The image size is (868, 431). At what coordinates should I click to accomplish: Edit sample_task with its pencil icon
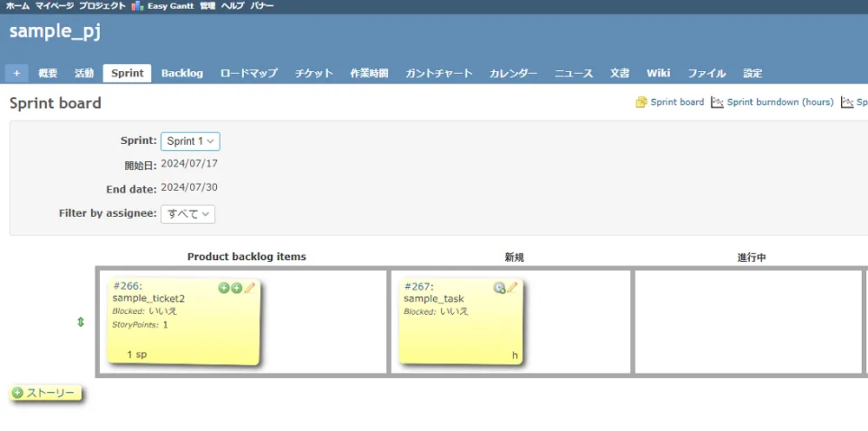[512, 287]
